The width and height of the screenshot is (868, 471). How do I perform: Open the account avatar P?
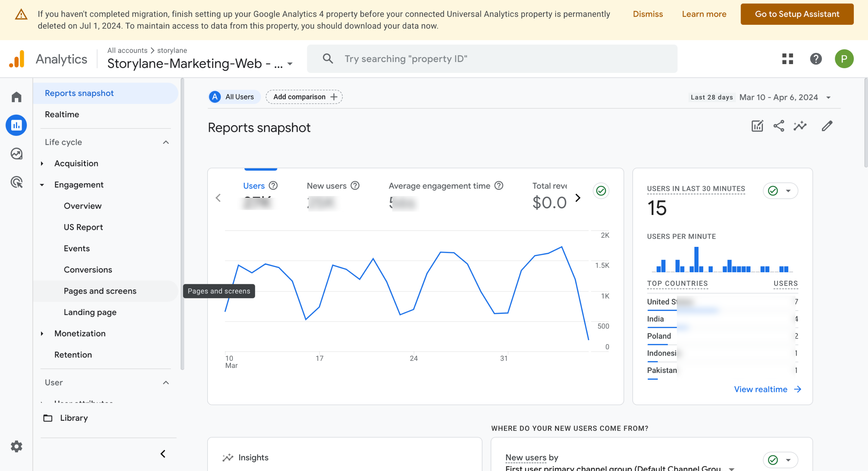[844, 59]
